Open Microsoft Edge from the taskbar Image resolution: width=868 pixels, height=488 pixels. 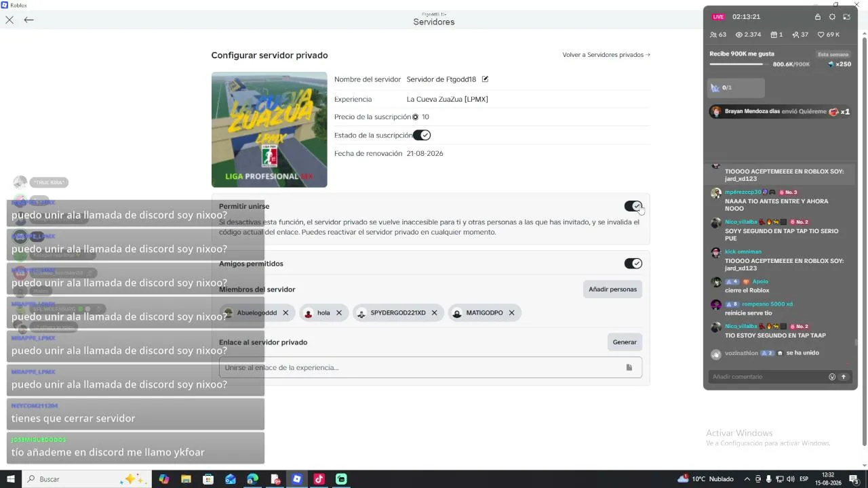[x=252, y=479]
